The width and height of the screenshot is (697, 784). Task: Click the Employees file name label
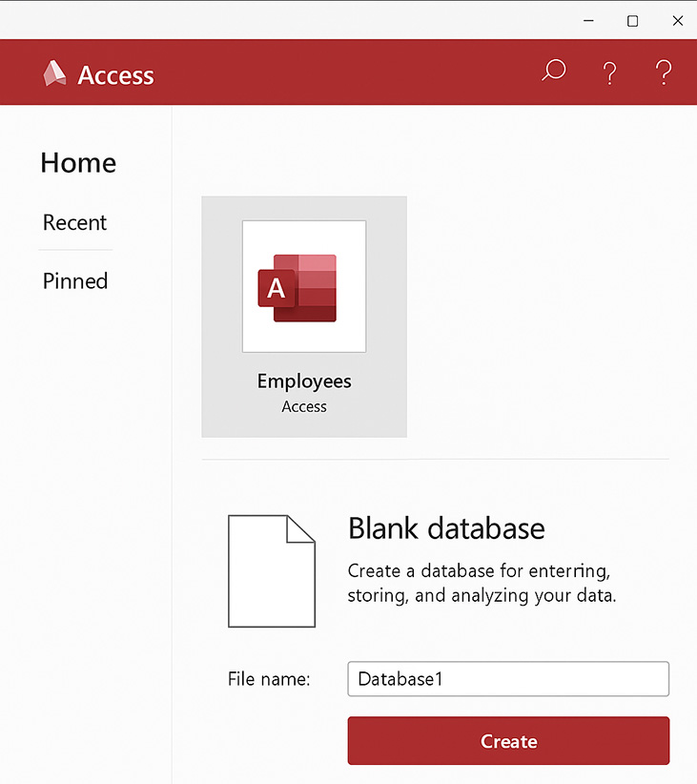pyautogui.click(x=304, y=382)
